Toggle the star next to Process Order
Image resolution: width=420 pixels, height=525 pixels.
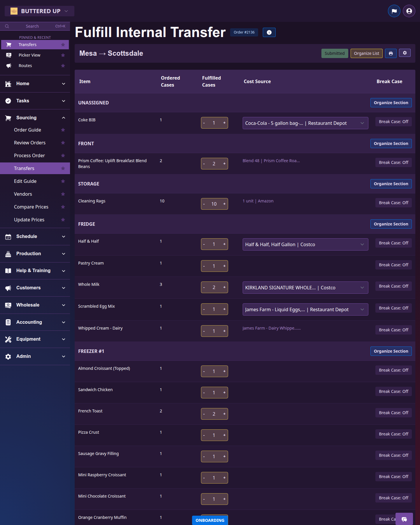(63, 155)
